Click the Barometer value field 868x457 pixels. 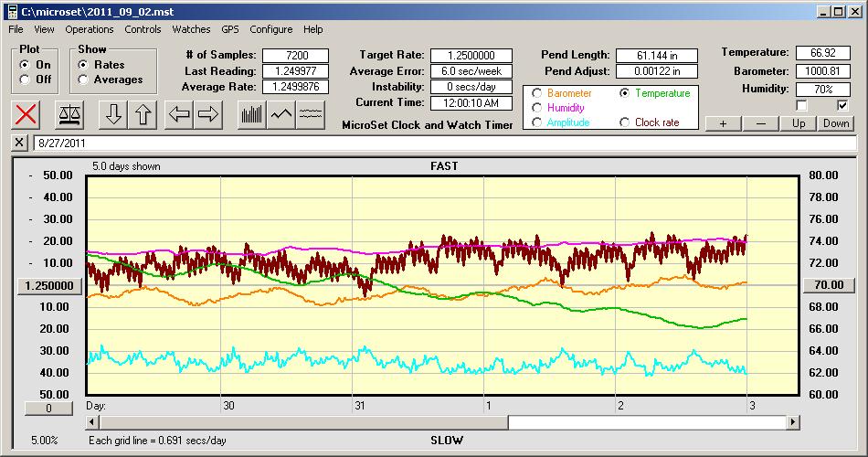coord(822,71)
